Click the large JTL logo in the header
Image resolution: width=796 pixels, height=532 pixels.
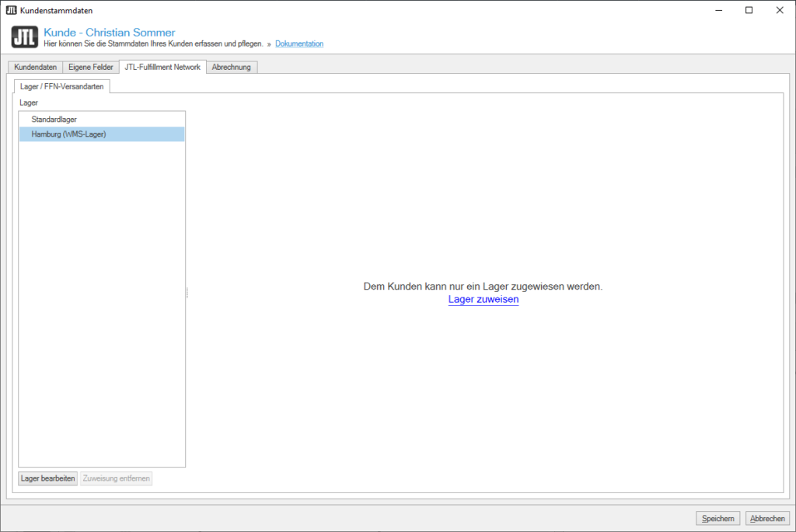click(25, 37)
